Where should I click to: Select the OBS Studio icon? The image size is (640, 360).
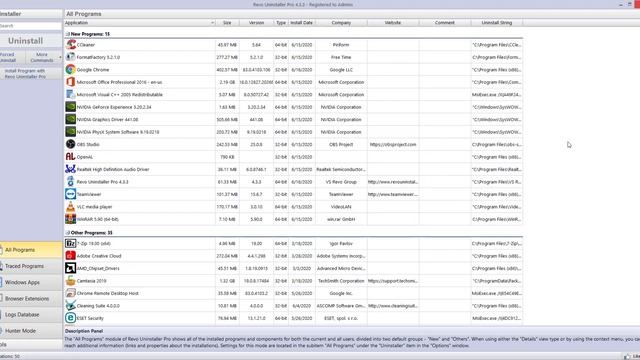coord(71,144)
